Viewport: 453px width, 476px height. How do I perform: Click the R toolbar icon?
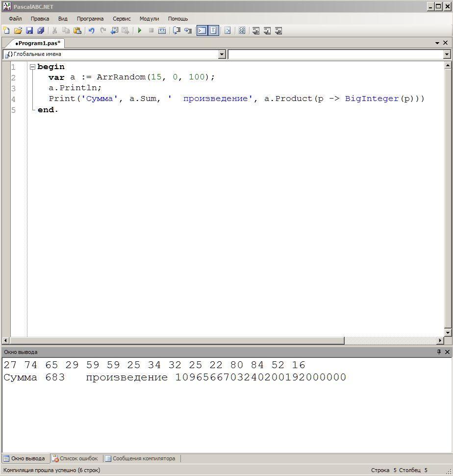point(278,30)
